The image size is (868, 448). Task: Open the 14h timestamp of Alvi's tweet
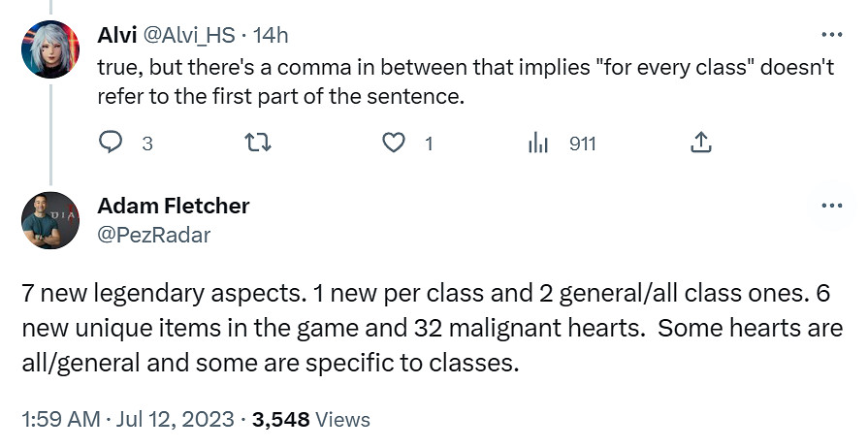coord(270,35)
